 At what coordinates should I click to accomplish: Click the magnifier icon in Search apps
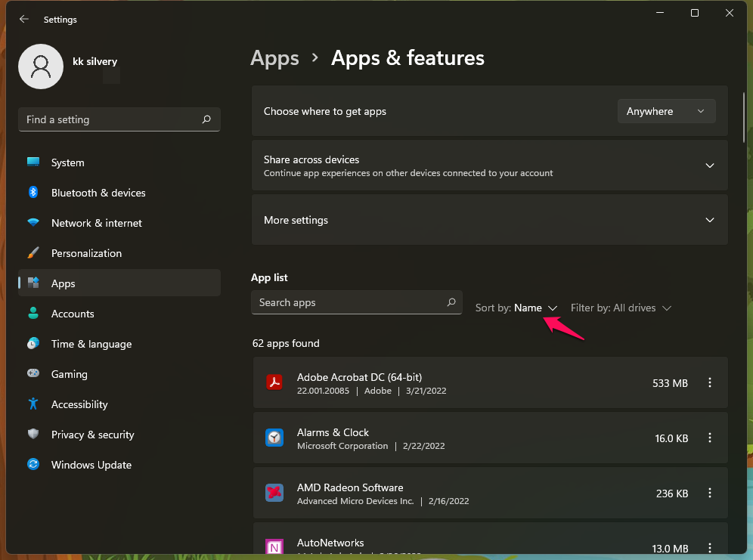pos(451,302)
